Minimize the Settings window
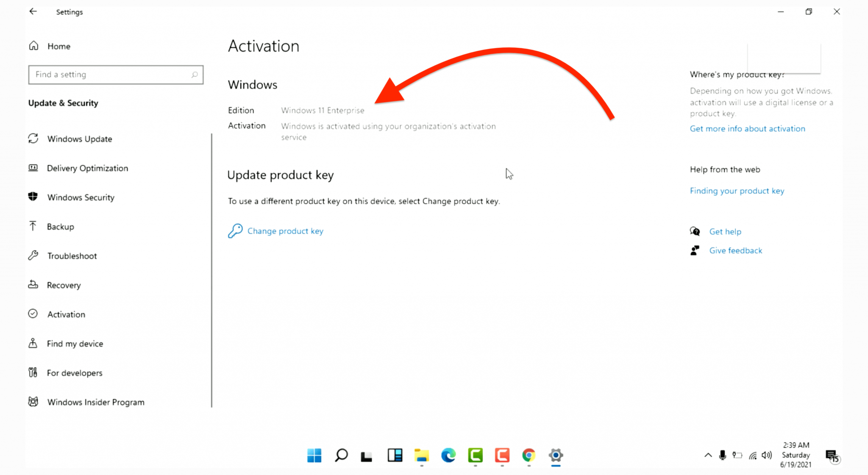868x475 pixels. 781,12
